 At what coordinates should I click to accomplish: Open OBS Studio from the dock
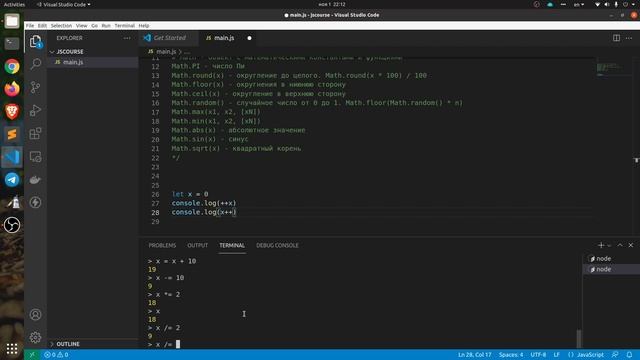click(x=12, y=225)
